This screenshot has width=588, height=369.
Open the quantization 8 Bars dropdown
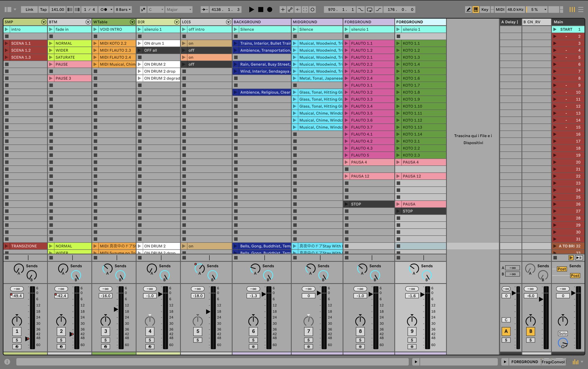[x=123, y=9]
